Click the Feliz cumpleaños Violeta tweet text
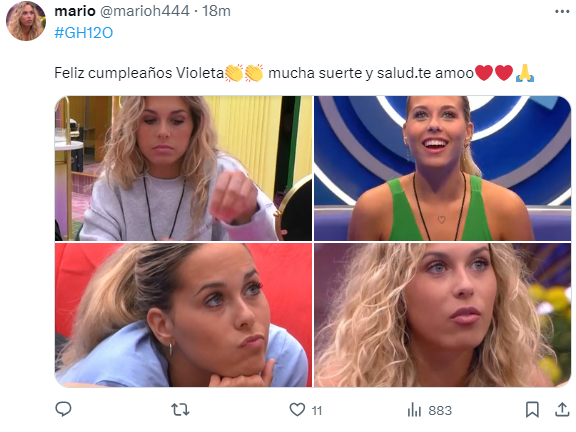The image size is (576, 432). 139,73
